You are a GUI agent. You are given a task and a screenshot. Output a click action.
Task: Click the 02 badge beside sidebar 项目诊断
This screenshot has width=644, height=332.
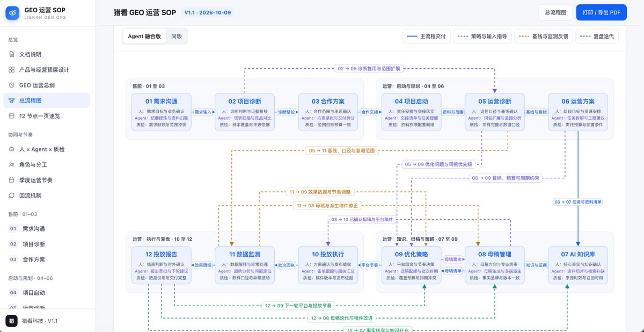click(13, 244)
